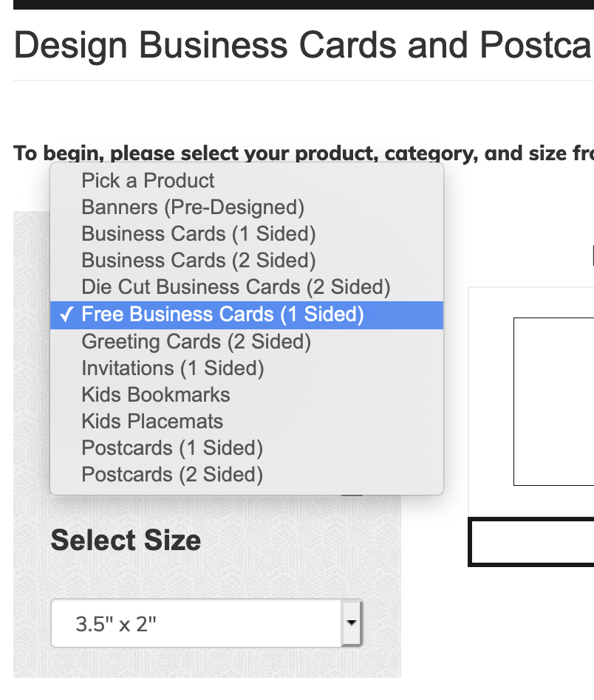Select Postcards (2 Sided)
The image size is (594, 700).
click(247, 475)
